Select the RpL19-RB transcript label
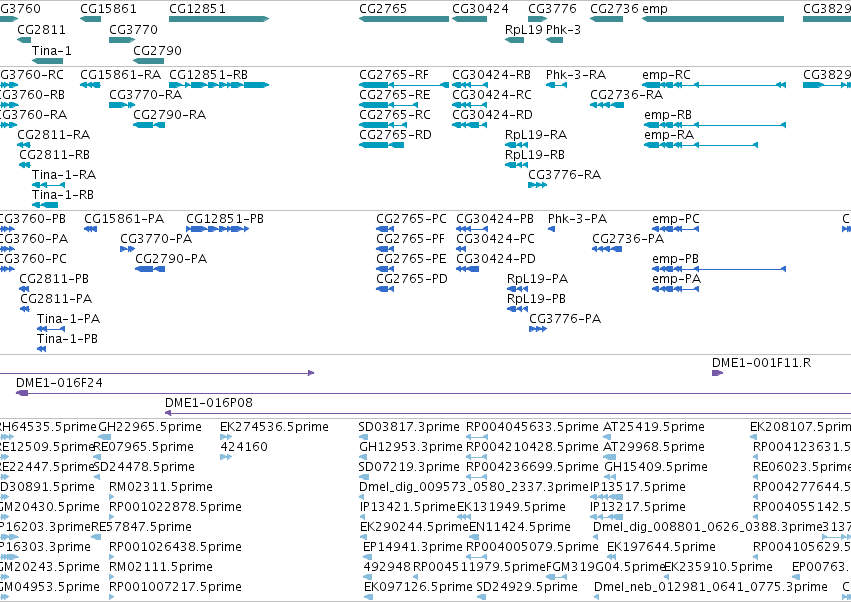Viewport: 851px width, 602px height. pos(535,155)
